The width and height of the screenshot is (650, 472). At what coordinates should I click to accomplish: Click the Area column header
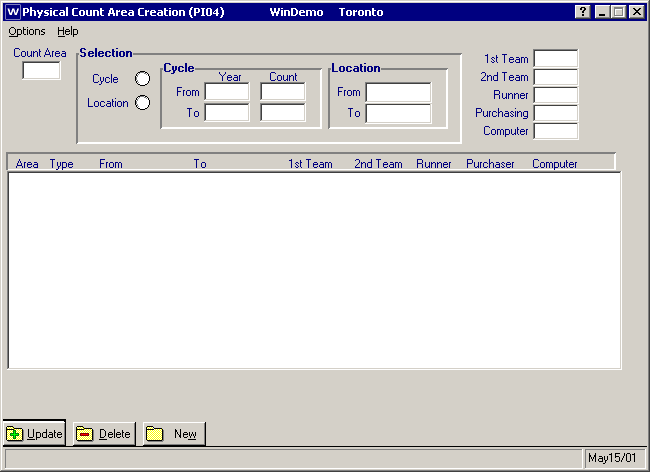(27, 164)
